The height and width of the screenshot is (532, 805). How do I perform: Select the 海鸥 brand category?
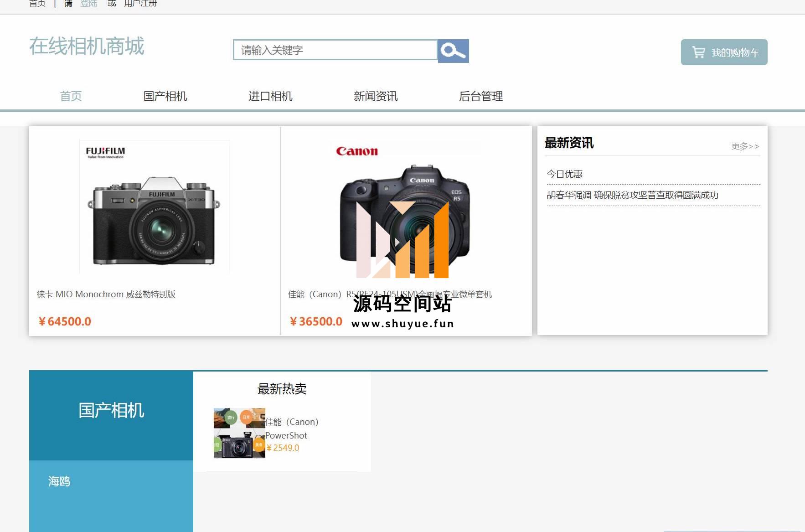(x=59, y=481)
